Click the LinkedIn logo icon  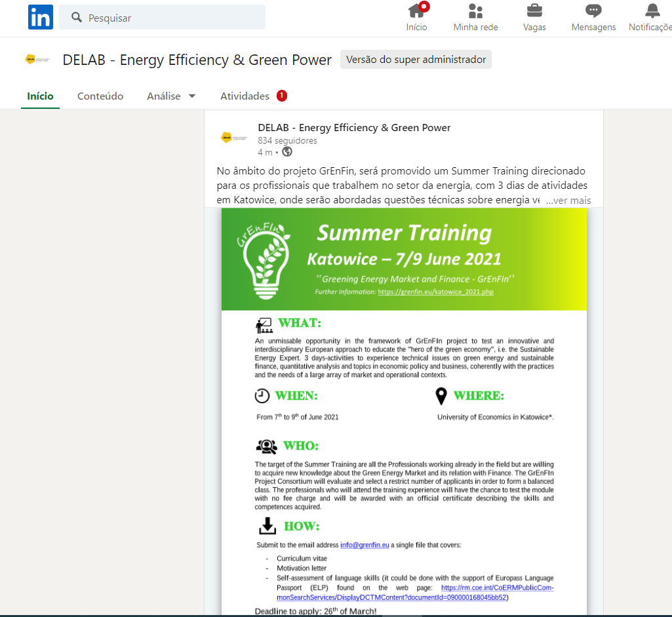(40, 17)
